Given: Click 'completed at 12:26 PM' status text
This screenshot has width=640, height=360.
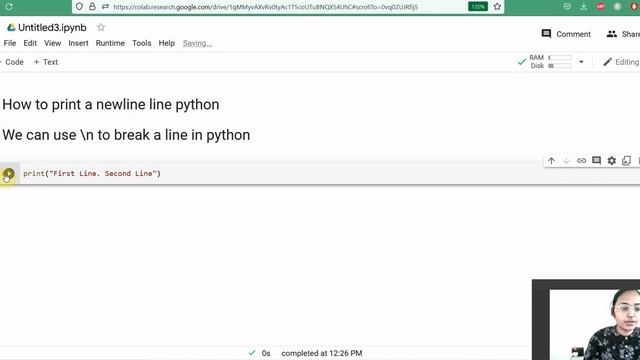Looking at the screenshot, I should (x=322, y=353).
